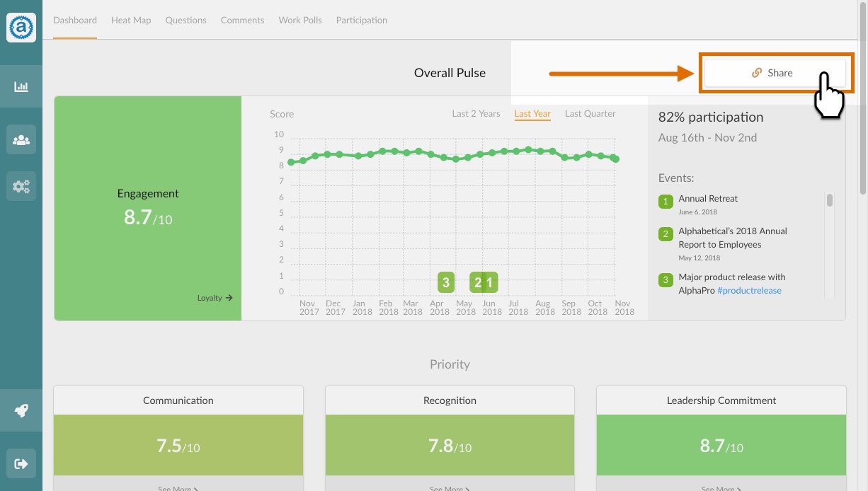Viewport: 868px width, 491px height.
Task: Open the Questions tab
Action: (x=186, y=21)
